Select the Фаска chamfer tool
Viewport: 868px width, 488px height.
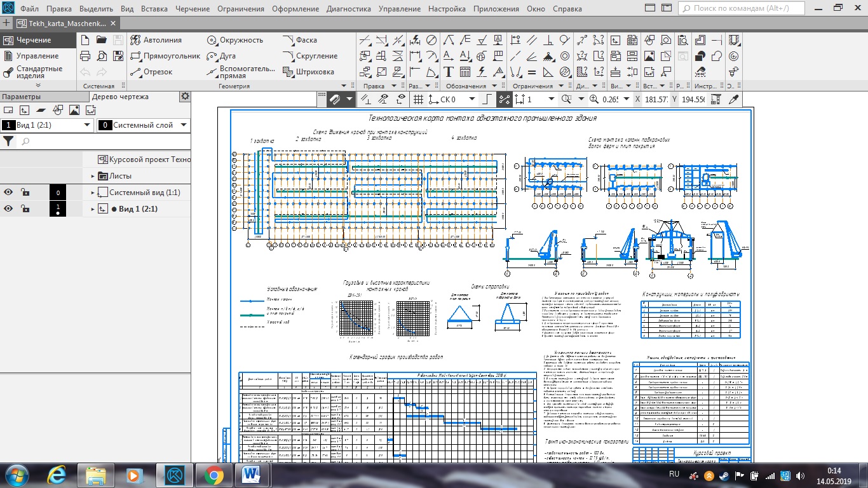(300, 40)
